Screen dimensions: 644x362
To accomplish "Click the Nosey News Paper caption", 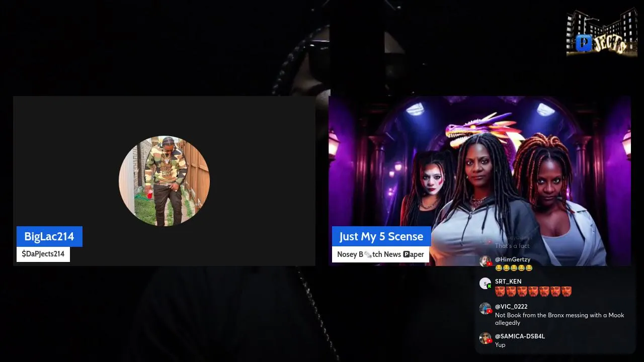I will [x=380, y=254].
